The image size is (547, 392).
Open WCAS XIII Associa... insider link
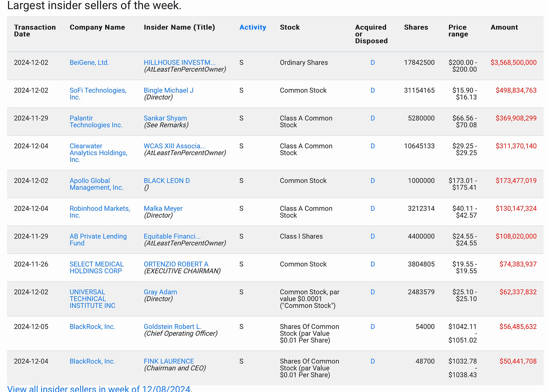tap(175, 146)
